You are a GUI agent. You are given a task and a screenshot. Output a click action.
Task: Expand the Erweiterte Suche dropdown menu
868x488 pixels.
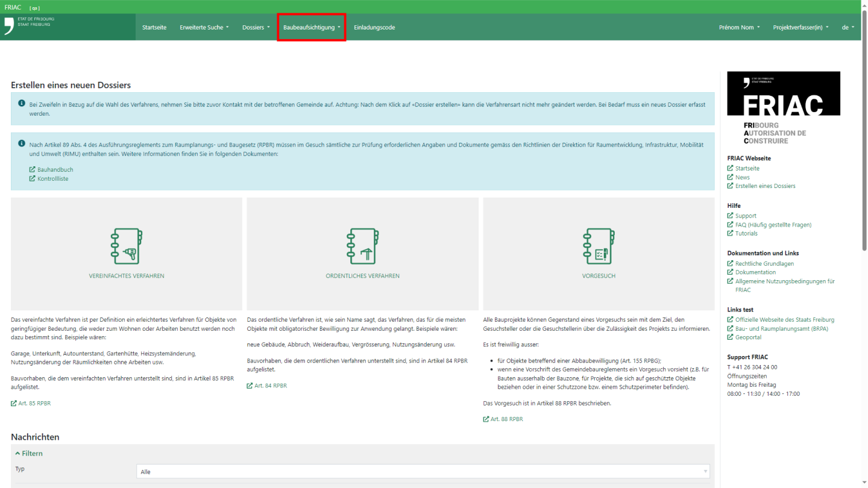(x=204, y=28)
